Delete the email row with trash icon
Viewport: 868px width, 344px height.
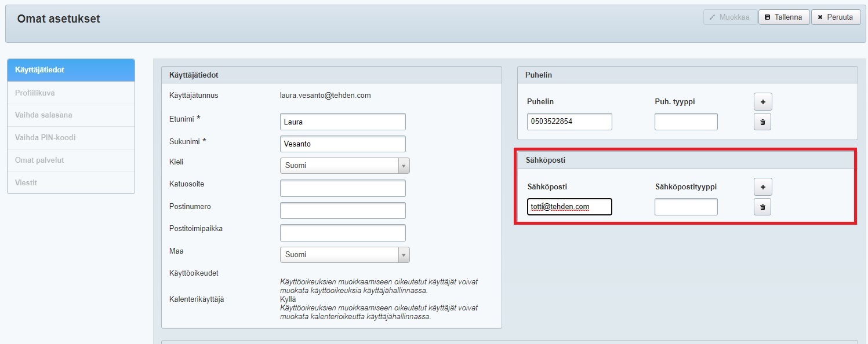[x=762, y=207]
